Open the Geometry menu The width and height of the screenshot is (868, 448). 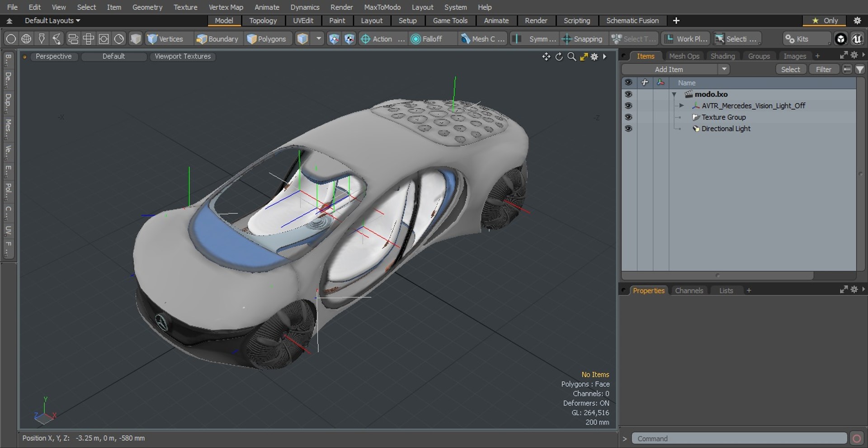click(147, 7)
